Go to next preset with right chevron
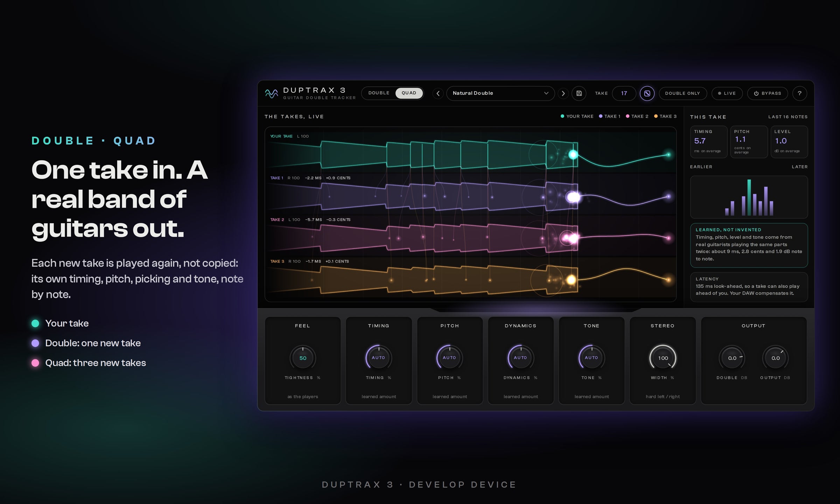 tap(563, 93)
